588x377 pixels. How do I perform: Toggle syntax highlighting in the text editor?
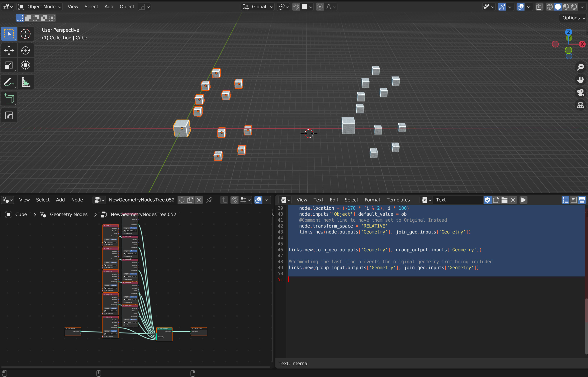582,200
